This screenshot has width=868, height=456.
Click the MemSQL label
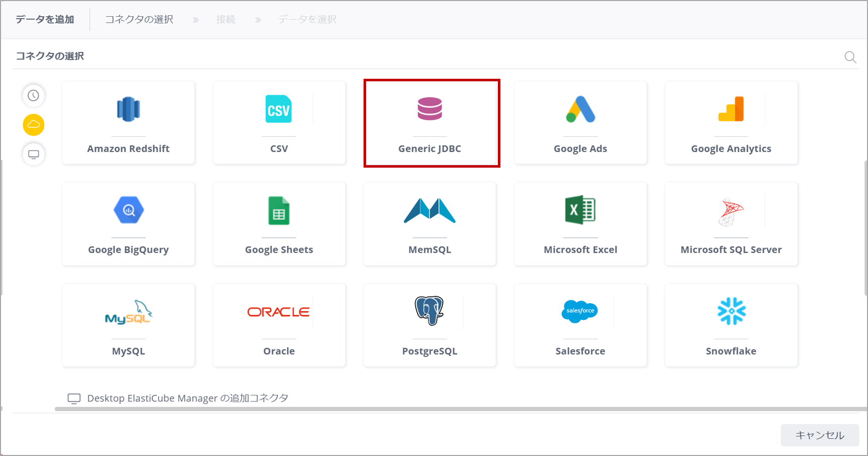pyautogui.click(x=430, y=249)
